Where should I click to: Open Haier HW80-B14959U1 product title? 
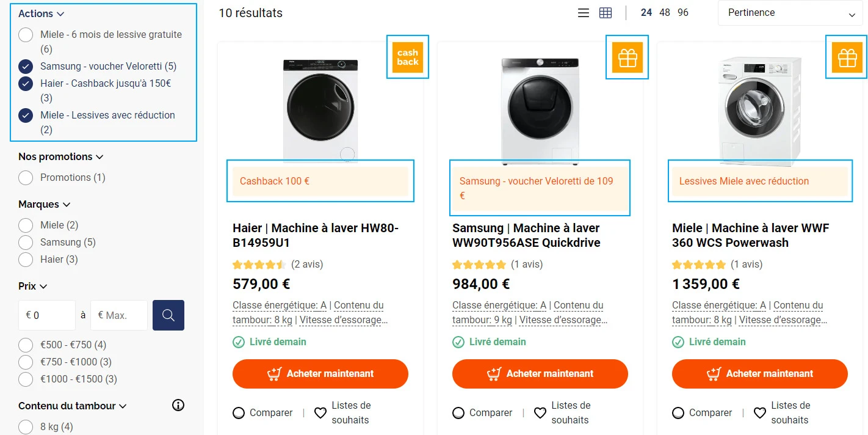click(x=316, y=235)
